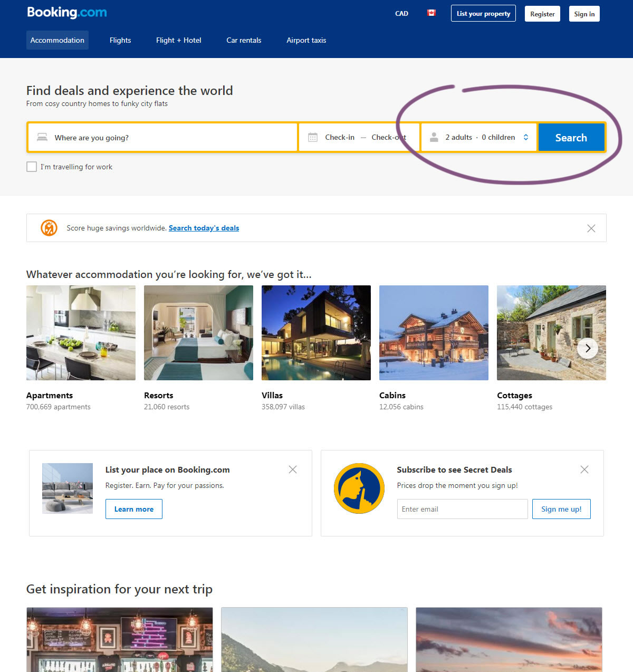633x672 pixels.
Task: Switch to the Flights tab
Action: tap(120, 40)
